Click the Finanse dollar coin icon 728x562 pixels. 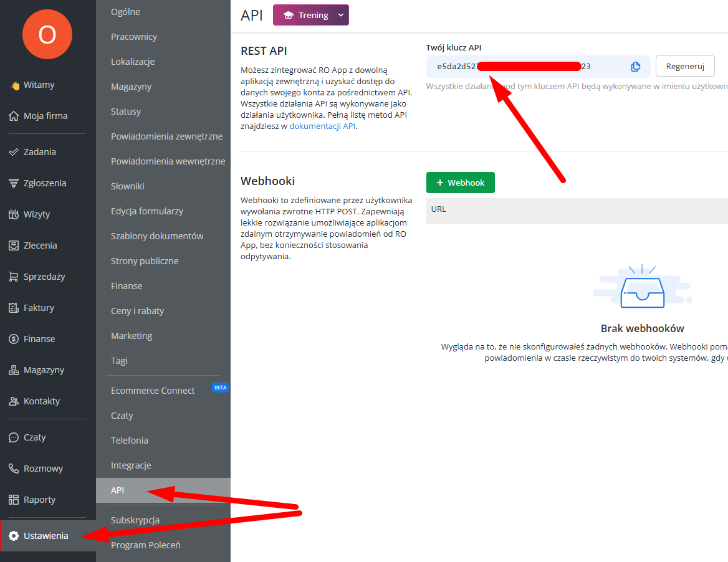(x=13, y=339)
